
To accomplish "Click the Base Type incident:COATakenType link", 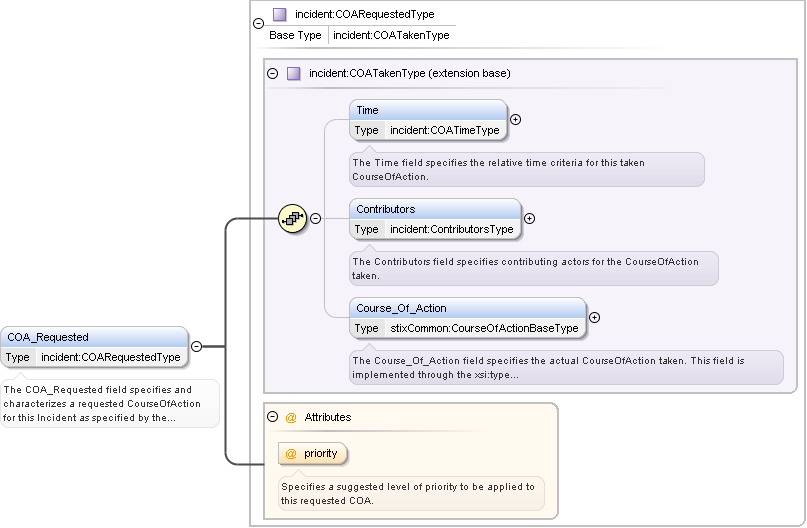I will pos(391,35).
